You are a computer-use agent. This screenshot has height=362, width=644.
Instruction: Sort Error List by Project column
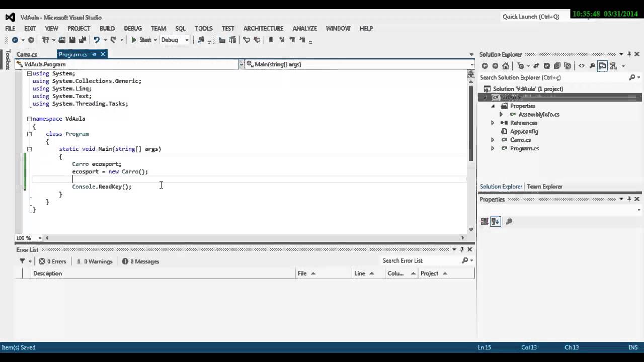tap(445, 274)
